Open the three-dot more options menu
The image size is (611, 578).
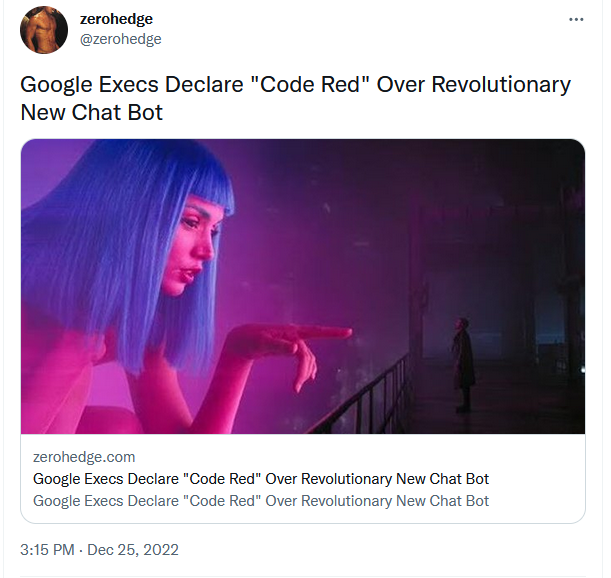576,19
